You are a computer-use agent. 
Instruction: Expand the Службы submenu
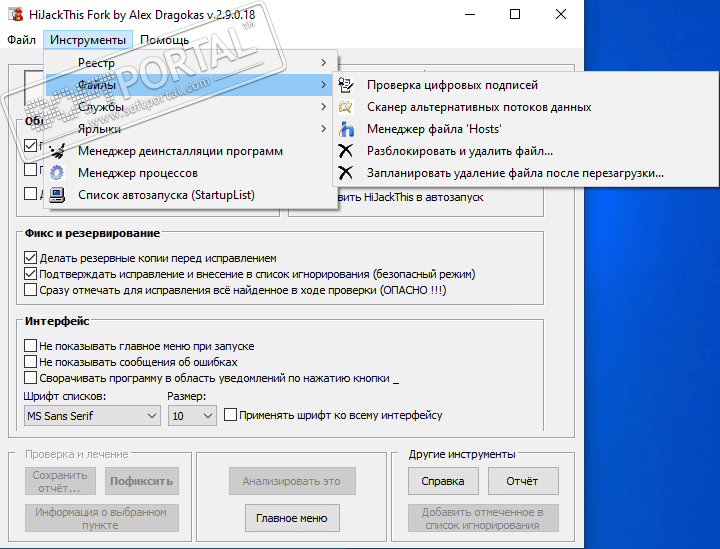click(x=191, y=106)
